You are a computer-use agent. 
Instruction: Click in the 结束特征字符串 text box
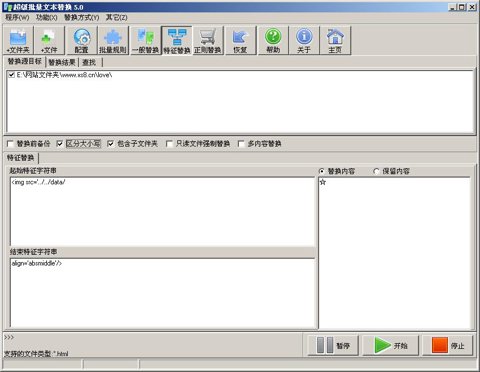tap(162, 293)
